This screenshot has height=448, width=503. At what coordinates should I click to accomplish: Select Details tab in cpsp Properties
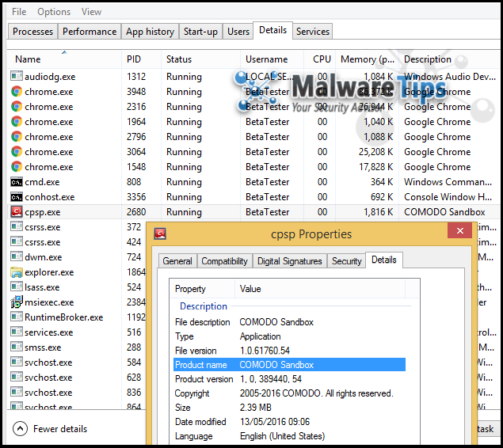pos(384,260)
